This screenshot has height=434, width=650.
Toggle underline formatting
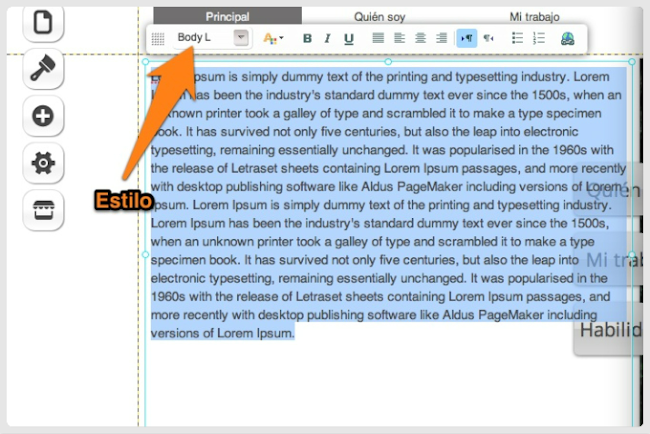(348, 39)
